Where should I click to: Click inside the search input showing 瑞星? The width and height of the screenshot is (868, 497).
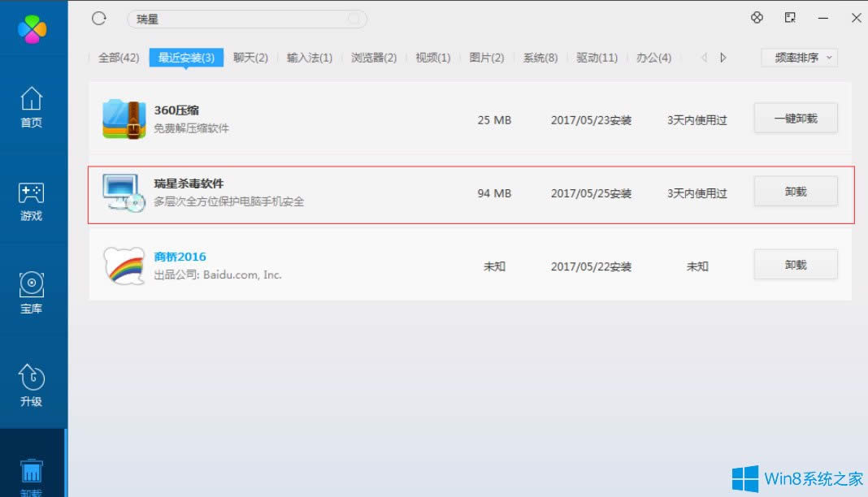tap(244, 18)
